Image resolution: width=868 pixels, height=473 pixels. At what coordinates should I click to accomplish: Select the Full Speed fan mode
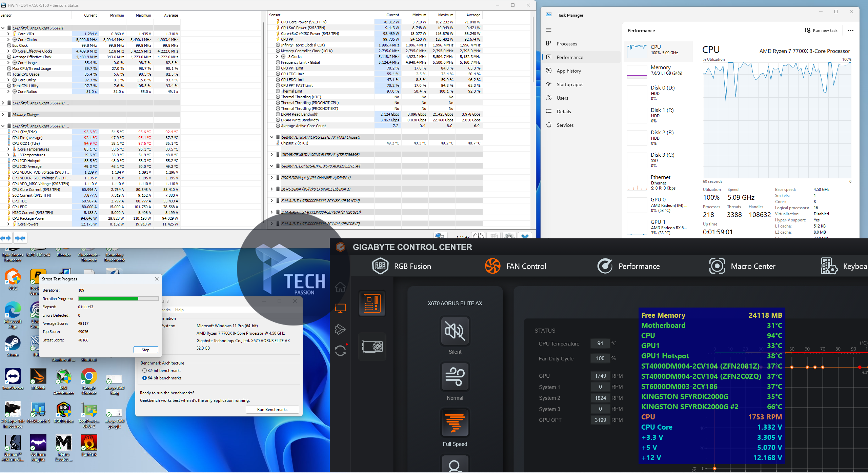coord(455,423)
